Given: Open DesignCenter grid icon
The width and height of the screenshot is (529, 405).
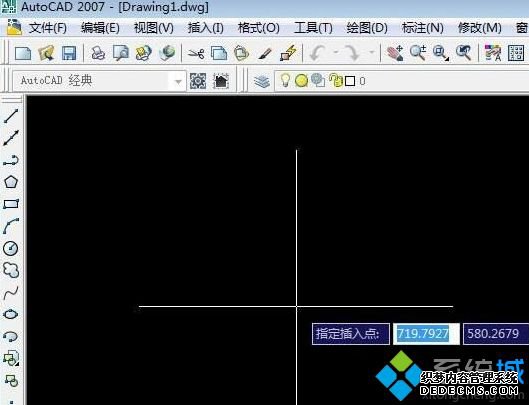Looking at the screenshot, I should click(516, 53).
